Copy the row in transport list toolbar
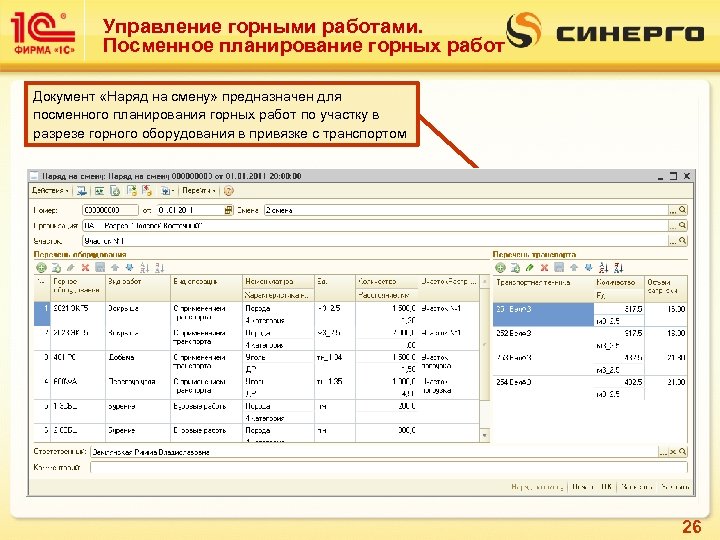Screen dimensions: 720x540 [515, 268]
